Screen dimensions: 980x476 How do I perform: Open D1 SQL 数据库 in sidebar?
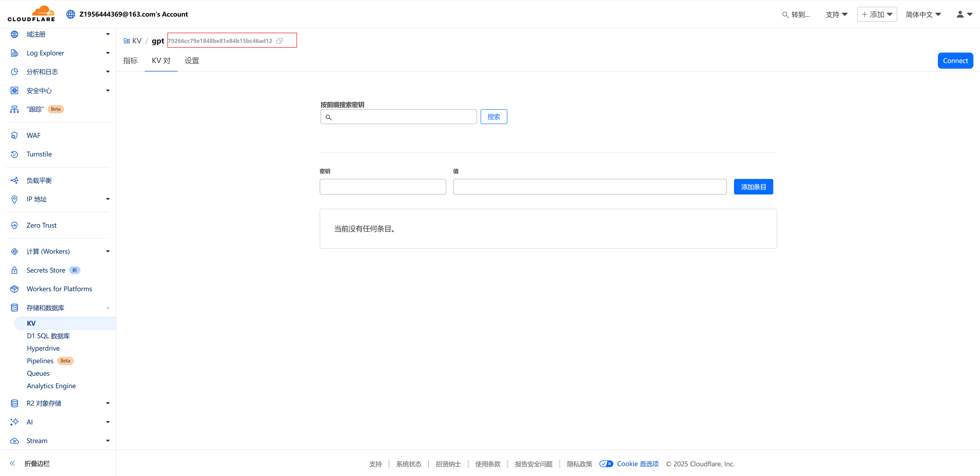[x=48, y=336]
